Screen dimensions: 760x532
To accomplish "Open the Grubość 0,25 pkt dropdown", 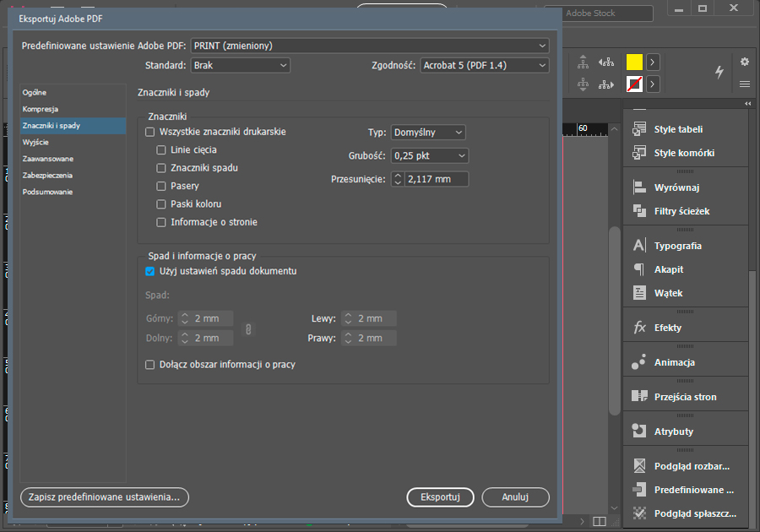I will point(430,155).
